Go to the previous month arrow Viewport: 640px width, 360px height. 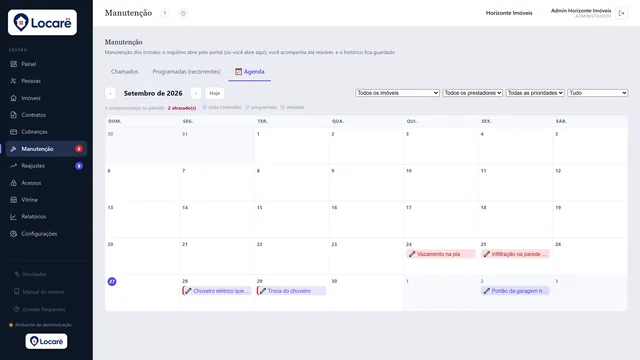[110, 93]
